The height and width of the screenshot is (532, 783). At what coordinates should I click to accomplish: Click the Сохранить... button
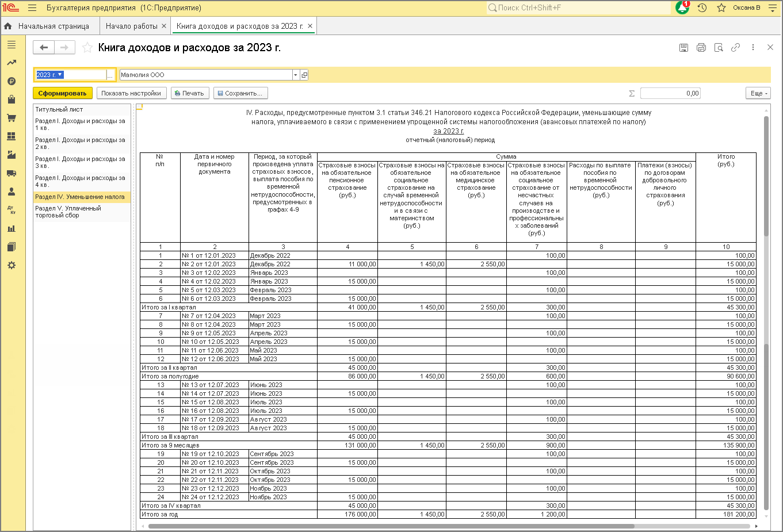point(240,93)
